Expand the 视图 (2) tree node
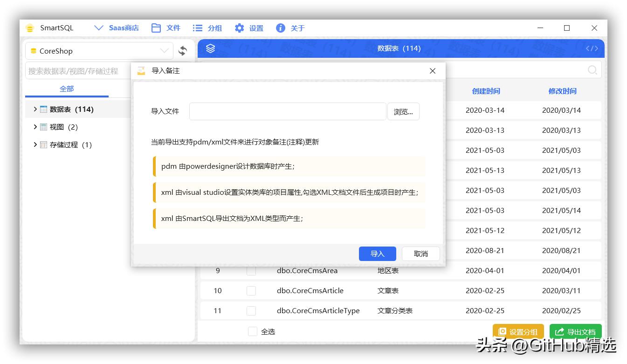The height and width of the screenshot is (364, 627). point(35,127)
